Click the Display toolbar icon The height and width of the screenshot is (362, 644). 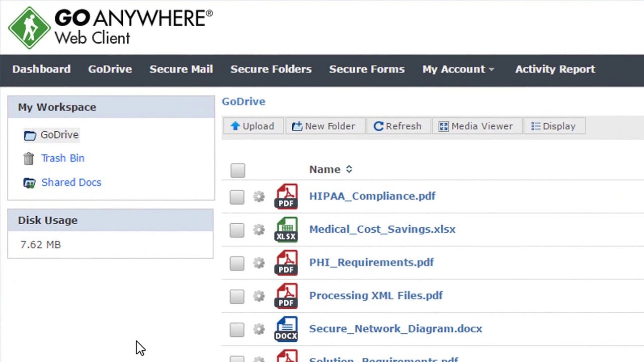coord(535,126)
